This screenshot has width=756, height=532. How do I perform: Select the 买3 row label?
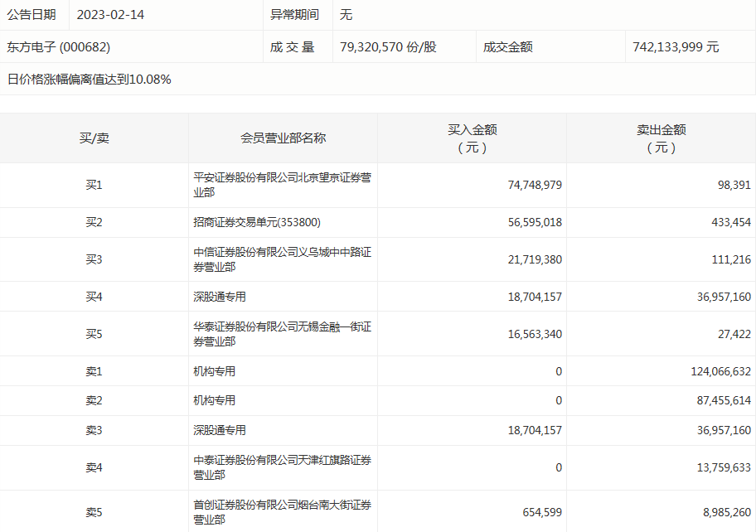tap(94, 259)
